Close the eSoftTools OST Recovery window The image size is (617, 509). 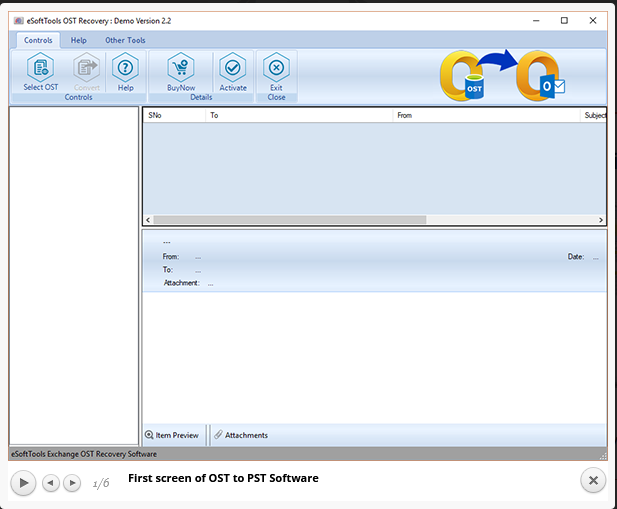pyautogui.click(x=593, y=20)
